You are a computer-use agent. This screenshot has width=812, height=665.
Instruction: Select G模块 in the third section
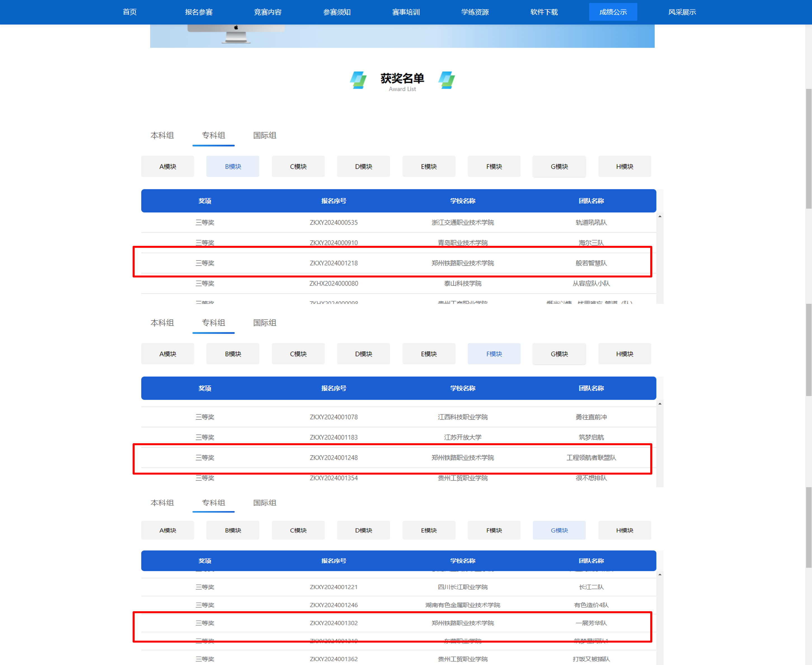point(559,530)
